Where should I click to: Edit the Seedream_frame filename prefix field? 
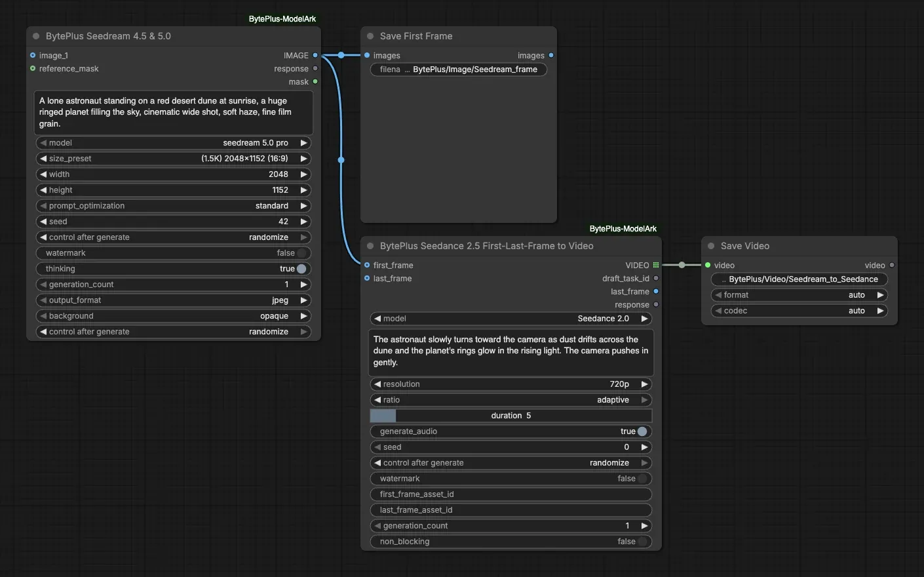coord(459,70)
